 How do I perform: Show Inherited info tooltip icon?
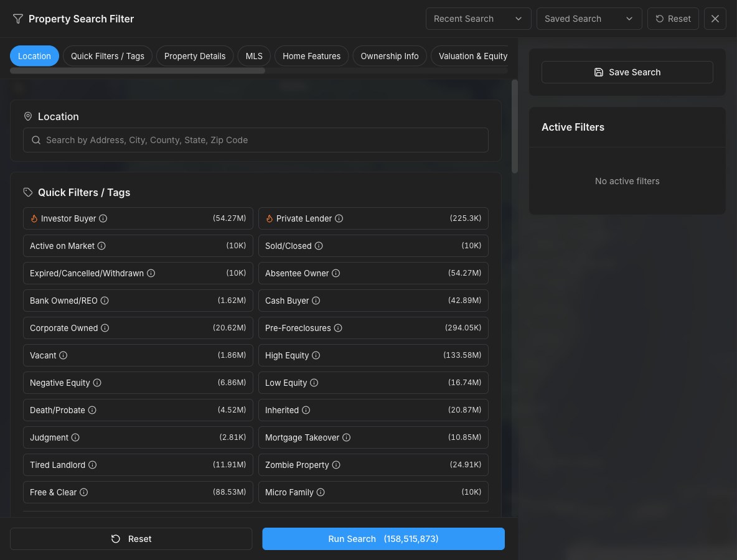point(306,410)
